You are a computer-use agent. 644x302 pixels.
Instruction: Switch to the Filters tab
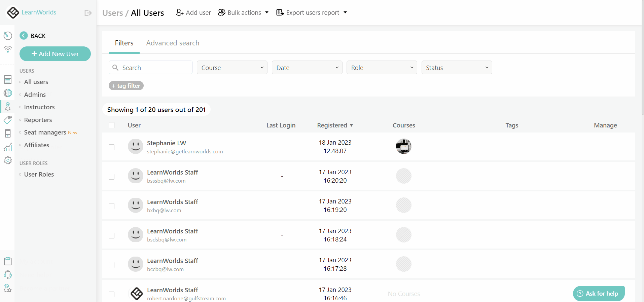pos(124,43)
